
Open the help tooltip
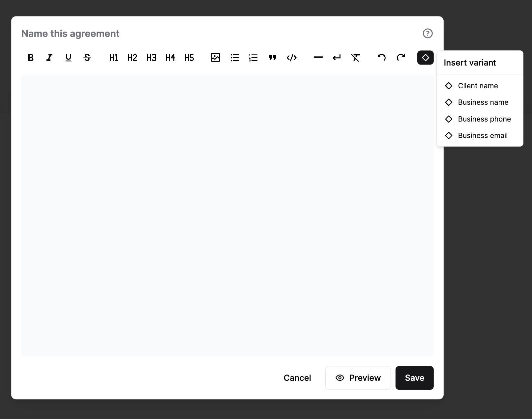[428, 33]
